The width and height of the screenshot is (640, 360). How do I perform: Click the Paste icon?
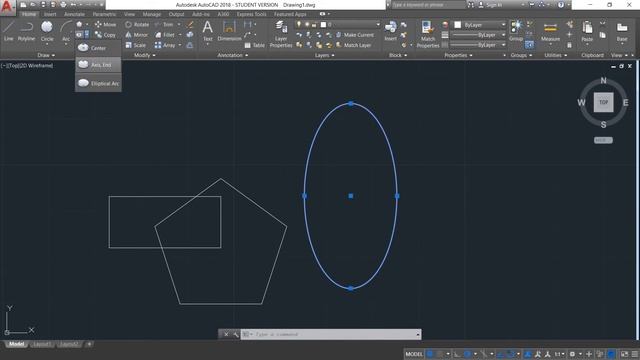(587, 32)
